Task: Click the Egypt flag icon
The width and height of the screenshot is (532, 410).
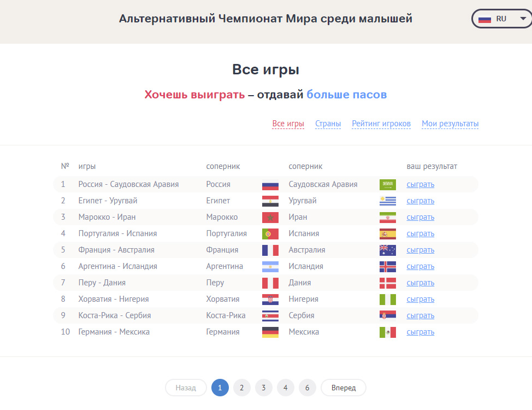Action: point(270,201)
